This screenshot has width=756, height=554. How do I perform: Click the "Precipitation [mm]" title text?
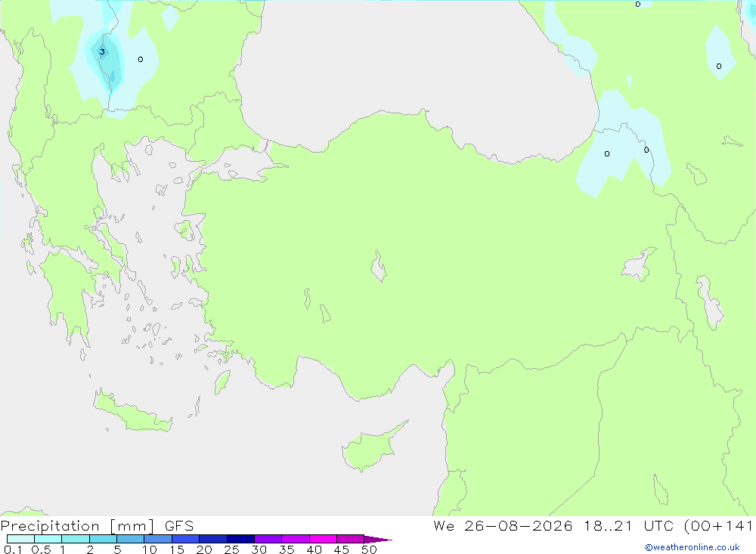click(77, 526)
